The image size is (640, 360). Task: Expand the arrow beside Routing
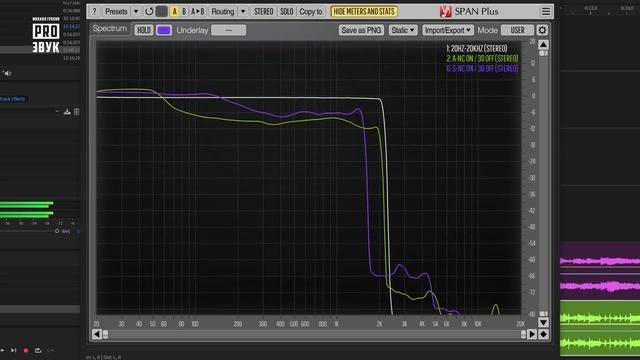coord(243,11)
